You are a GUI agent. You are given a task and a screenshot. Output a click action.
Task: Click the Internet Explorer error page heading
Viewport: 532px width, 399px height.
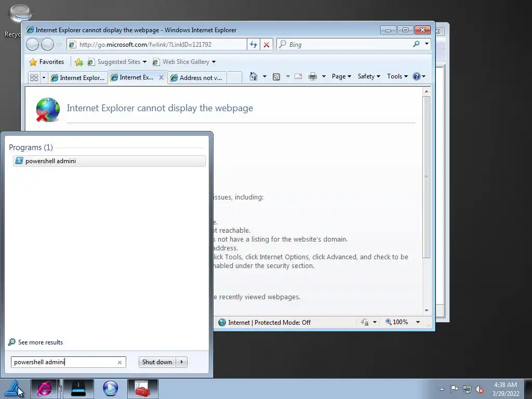pyautogui.click(x=160, y=108)
